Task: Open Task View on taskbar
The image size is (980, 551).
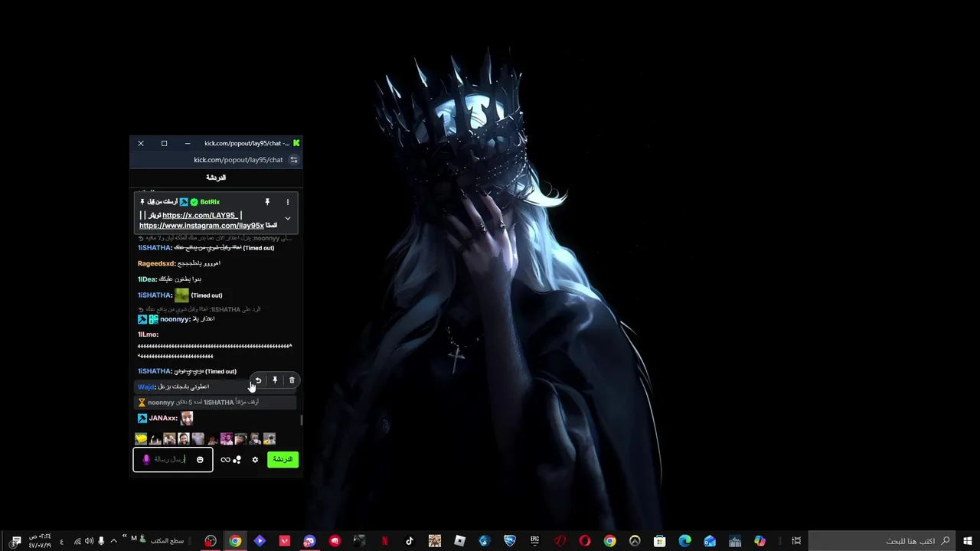Action: [796, 541]
